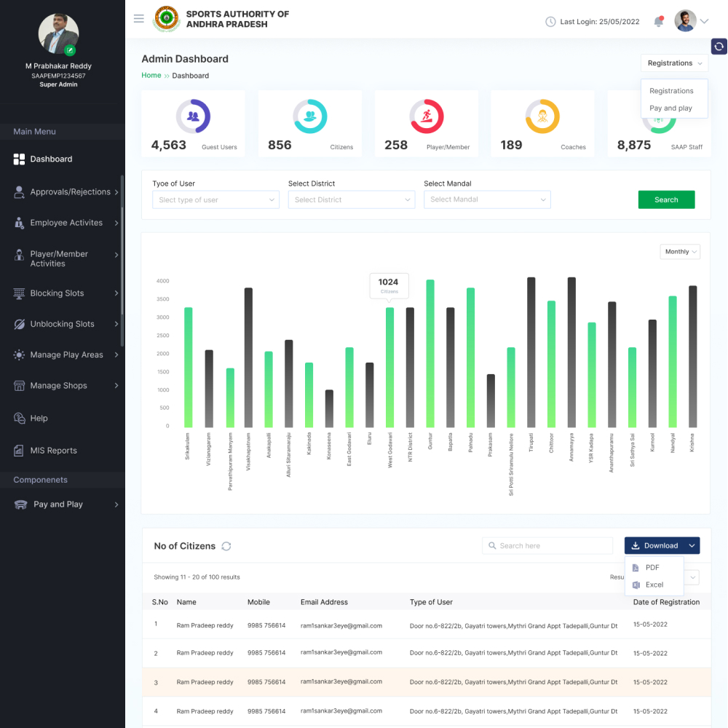Screen dimensions: 728x728
Task: Click the header profile avatar
Action: [x=685, y=20]
